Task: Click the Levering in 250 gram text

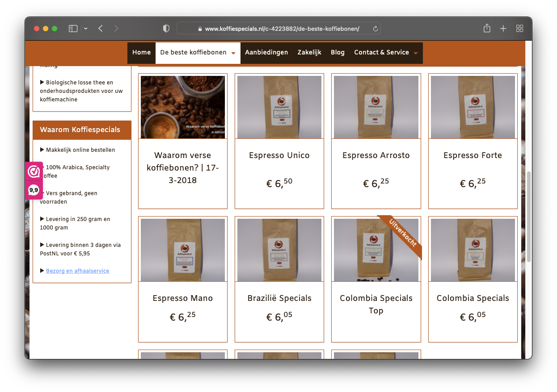Action: [75, 223]
